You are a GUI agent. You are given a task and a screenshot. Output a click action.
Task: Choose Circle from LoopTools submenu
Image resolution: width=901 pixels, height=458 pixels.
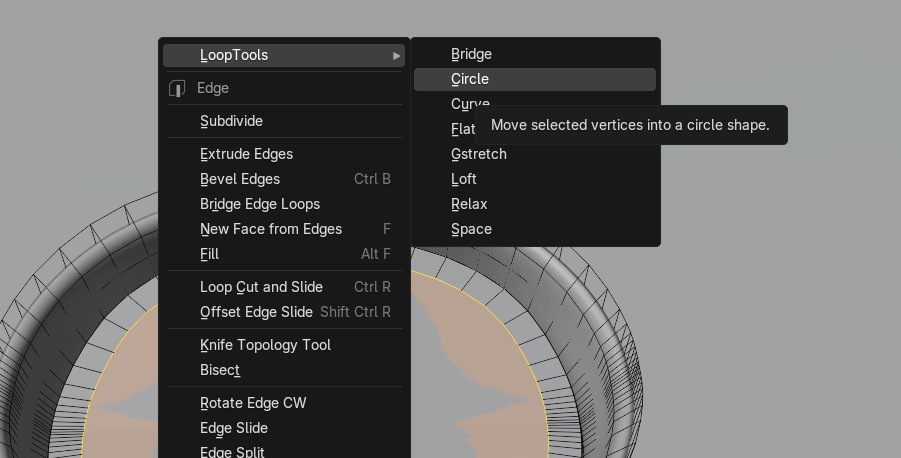(x=470, y=79)
